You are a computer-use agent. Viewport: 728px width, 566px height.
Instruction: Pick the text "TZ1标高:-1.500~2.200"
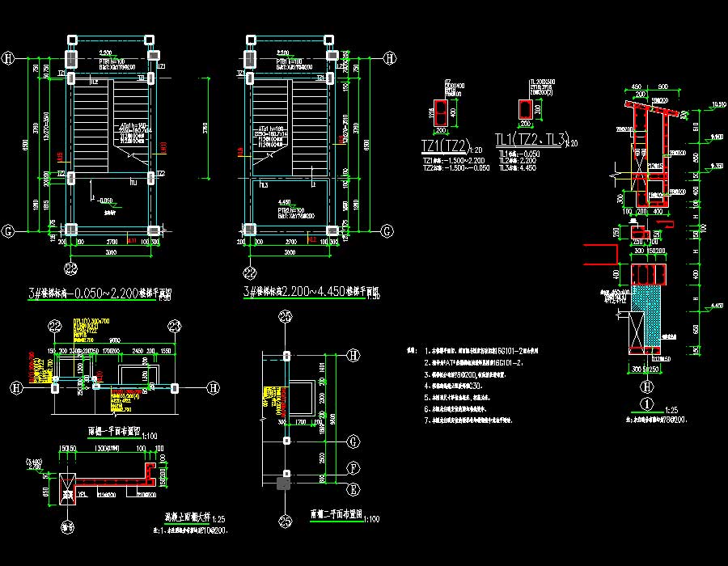(x=454, y=161)
